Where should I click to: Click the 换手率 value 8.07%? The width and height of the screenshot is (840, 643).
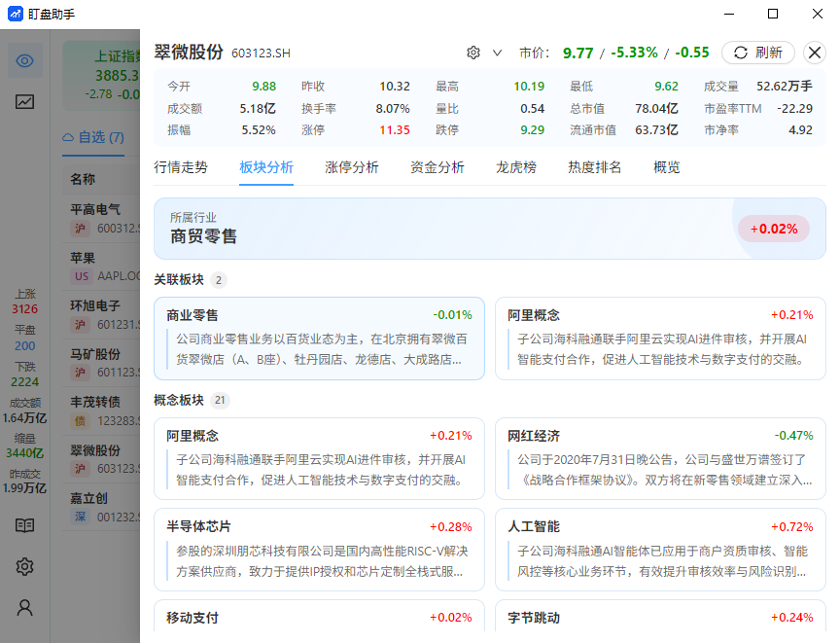pyautogui.click(x=393, y=109)
